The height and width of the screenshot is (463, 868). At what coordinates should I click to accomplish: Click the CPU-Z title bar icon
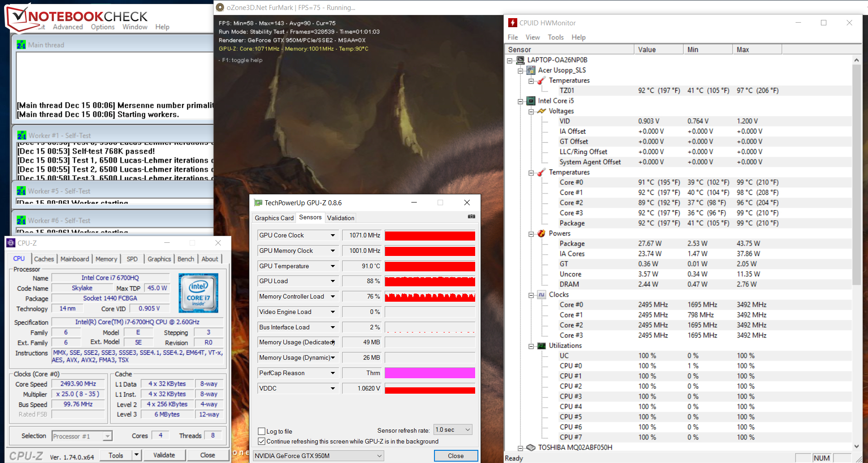[x=11, y=243]
